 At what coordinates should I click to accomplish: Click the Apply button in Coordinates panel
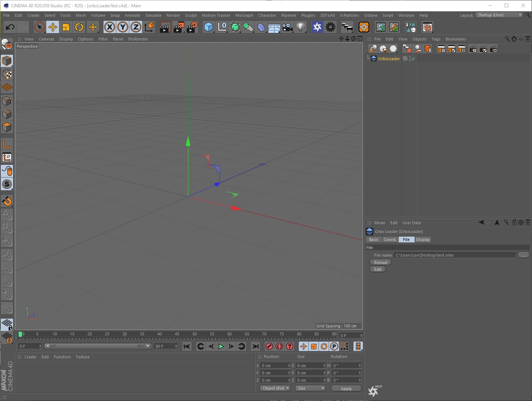point(346,389)
